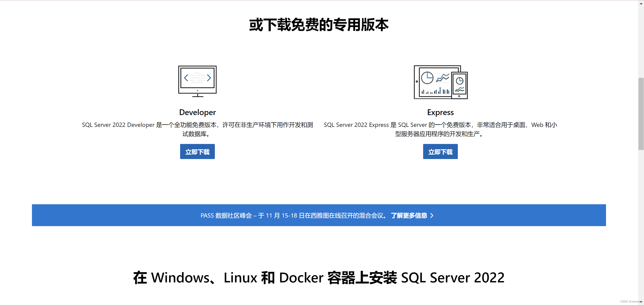Click the Developer monitor code icon
This screenshot has width=644, height=305.
click(197, 81)
